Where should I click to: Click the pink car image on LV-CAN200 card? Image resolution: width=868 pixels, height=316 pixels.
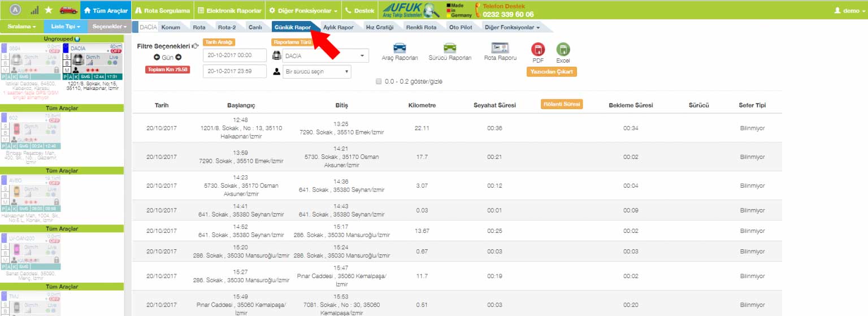(x=17, y=249)
